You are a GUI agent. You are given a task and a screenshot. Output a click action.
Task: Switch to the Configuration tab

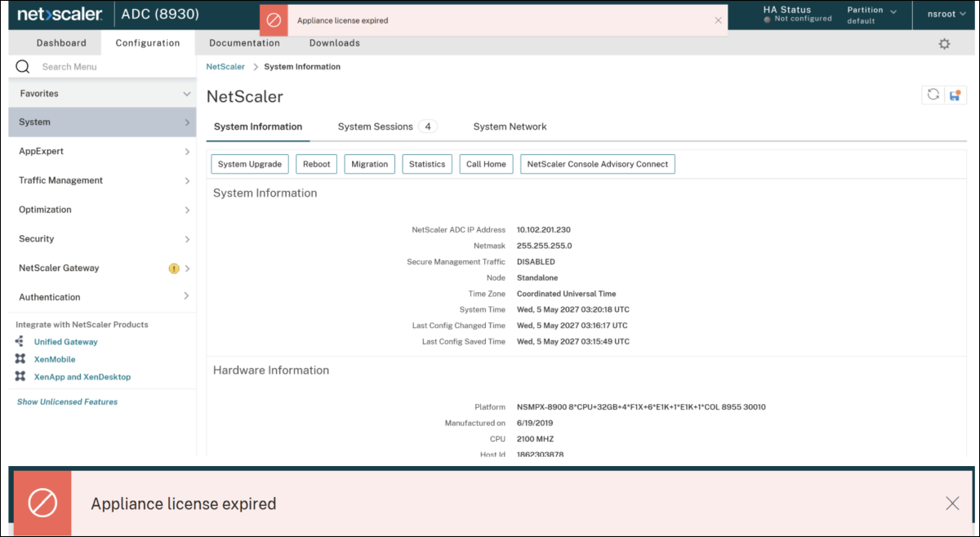click(x=148, y=43)
